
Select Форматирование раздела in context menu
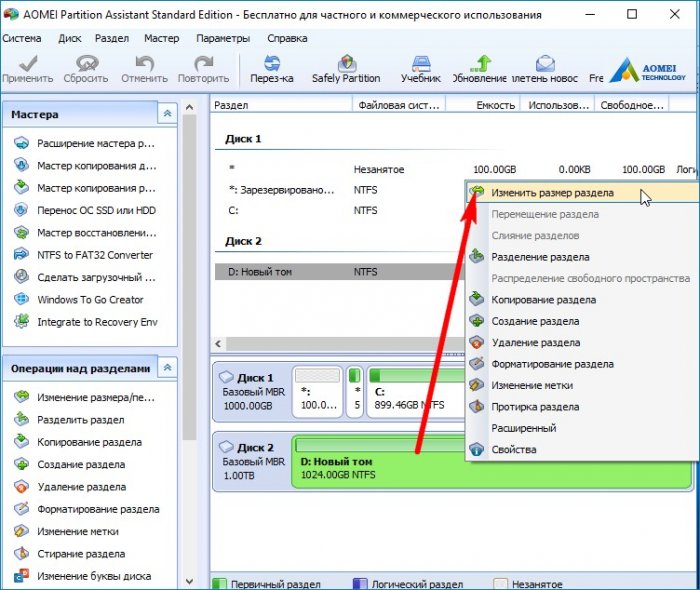582,364
